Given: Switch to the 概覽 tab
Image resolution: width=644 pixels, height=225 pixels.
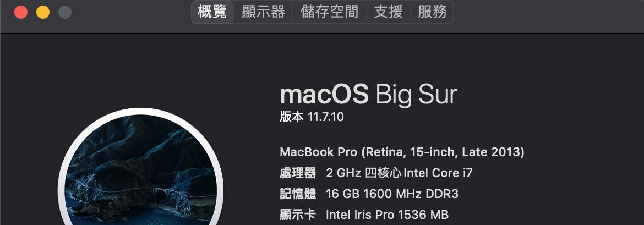Looking at the screenshot, I should [212, 12].
